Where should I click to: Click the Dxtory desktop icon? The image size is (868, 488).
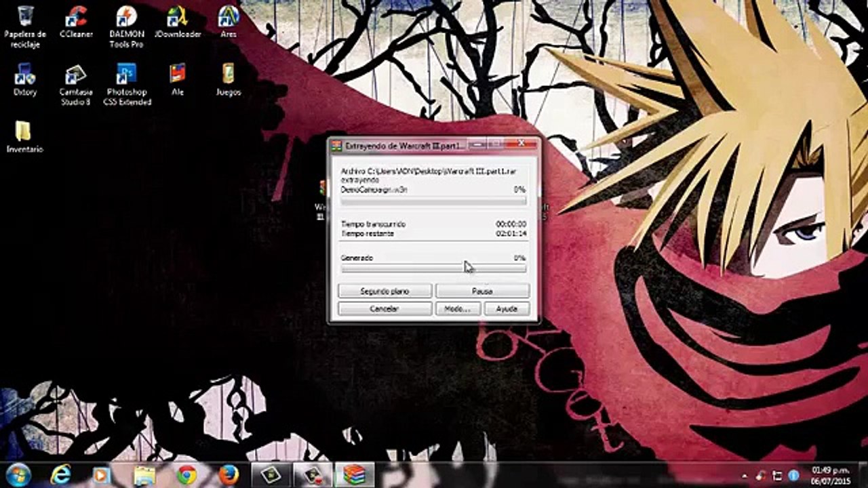[25, 80]
